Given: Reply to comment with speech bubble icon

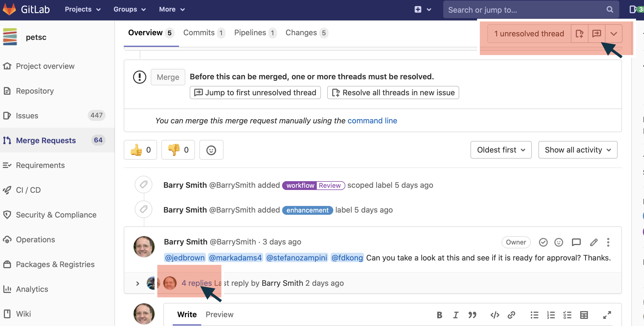Looking at the screenshot, I should click(576, 242).
